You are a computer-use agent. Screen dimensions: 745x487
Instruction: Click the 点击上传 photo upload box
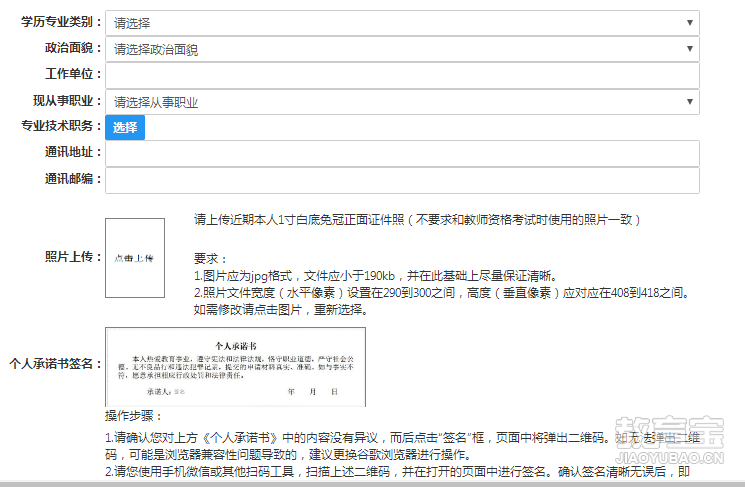(x=135, y=258)
